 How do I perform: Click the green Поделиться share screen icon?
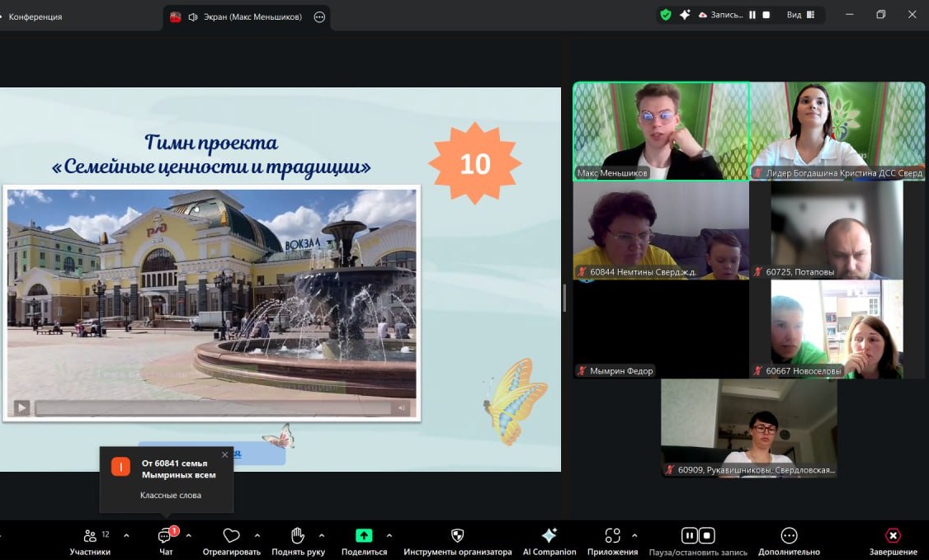pyautogui.click(x=363, y=536)
